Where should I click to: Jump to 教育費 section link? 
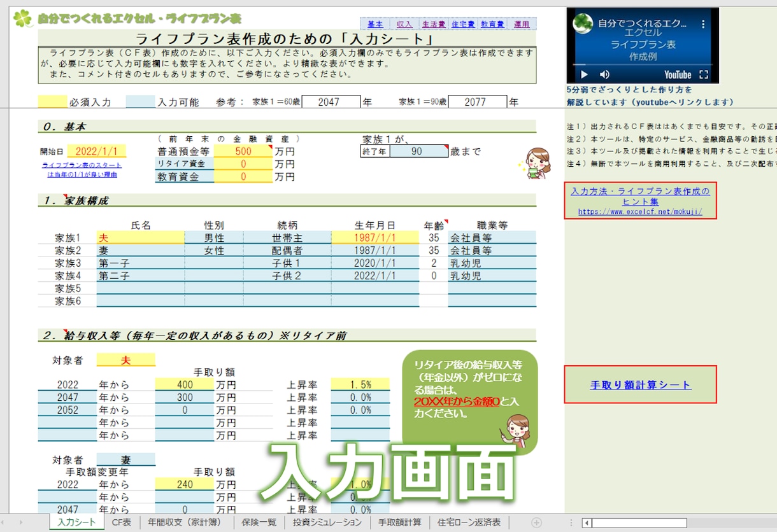[492, 24]
